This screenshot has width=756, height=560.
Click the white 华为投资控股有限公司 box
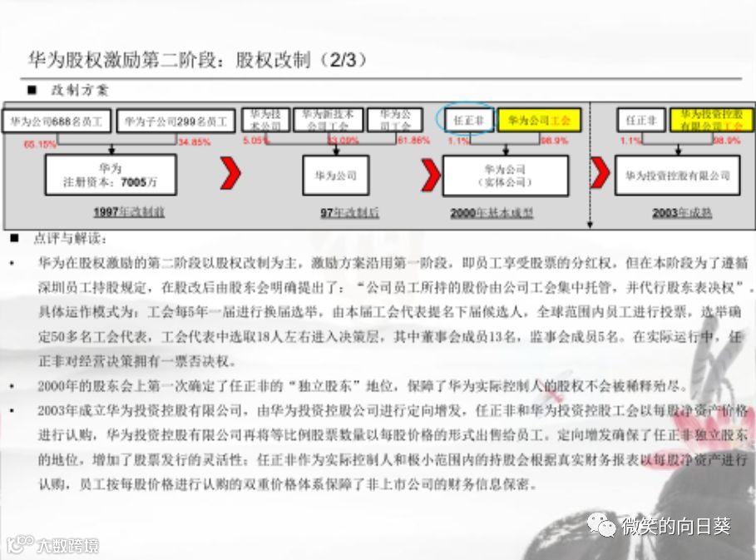(678, 176)
